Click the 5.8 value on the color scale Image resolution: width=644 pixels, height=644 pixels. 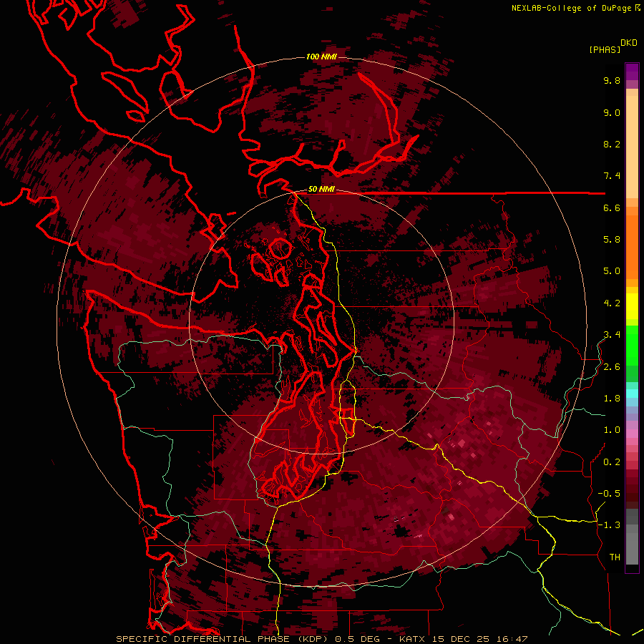[x=612, y=240]
